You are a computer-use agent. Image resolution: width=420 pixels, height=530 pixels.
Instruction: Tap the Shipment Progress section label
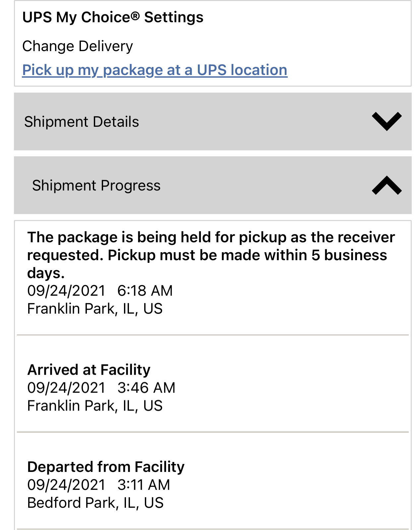pyautogui.click(x=96, y=186)
